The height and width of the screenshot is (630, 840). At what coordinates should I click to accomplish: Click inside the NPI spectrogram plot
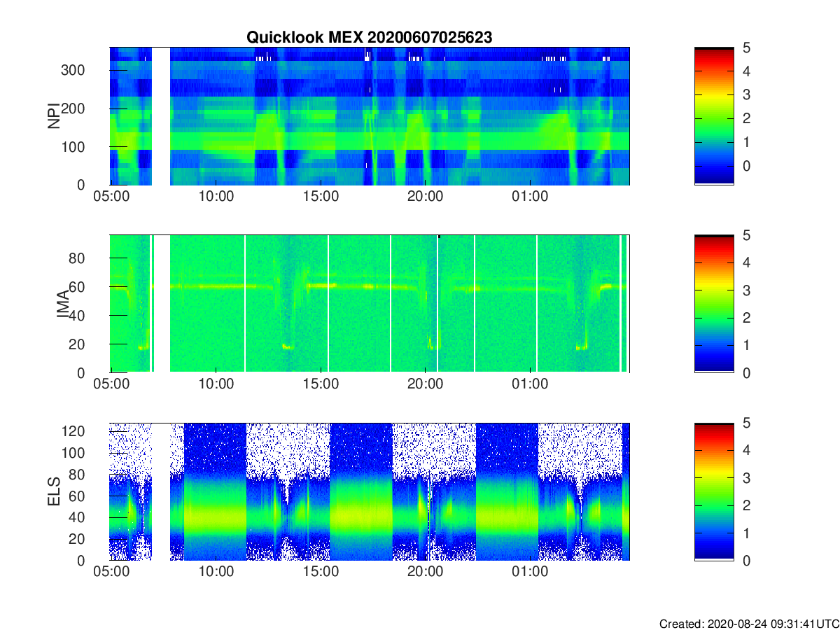click(370, 116)
